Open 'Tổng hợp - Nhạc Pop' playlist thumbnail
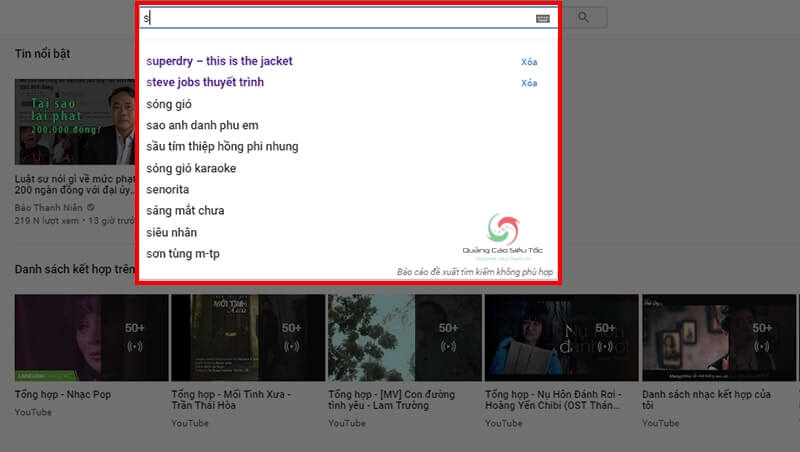This screenshot has height=452, width=800. tap(91, 338)
